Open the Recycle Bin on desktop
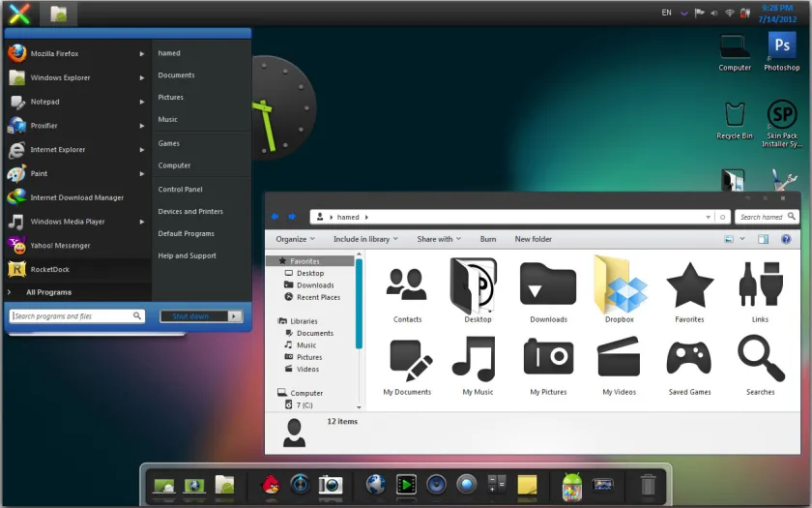This screenshot has height=508, width=812. [x=735, y=120]
